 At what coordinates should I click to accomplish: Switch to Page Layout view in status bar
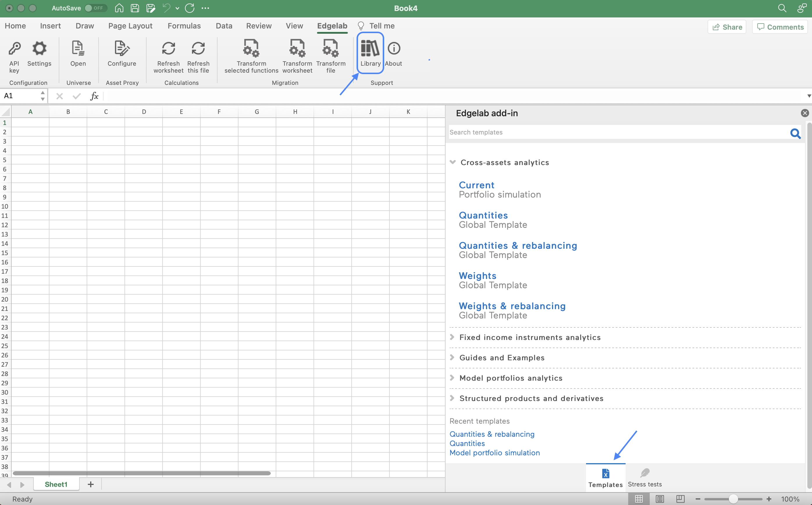coord(659,499)
